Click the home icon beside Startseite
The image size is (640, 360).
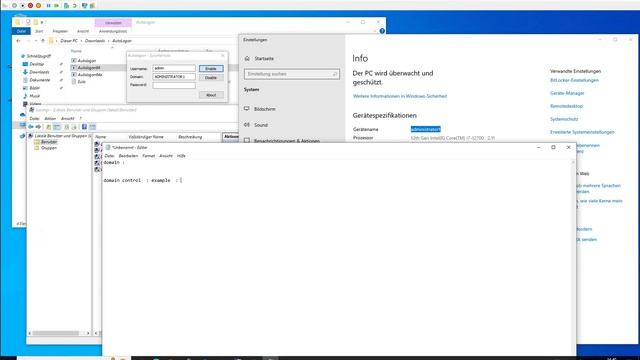click(247, 59)
